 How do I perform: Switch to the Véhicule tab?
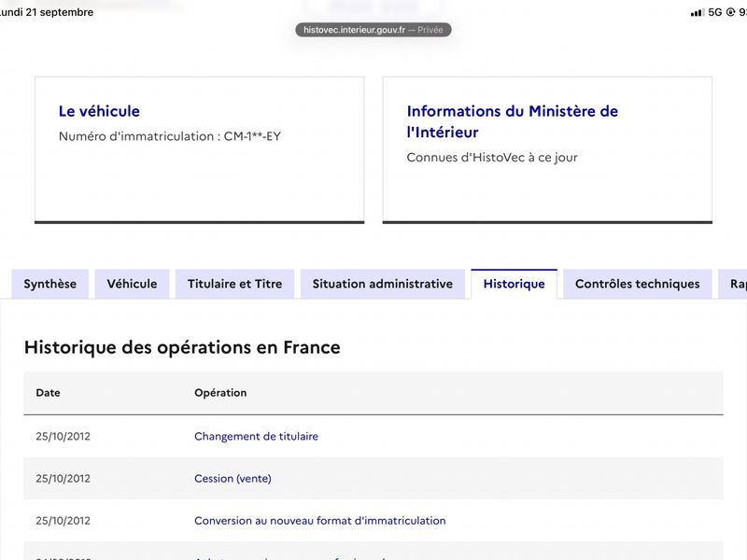(132, 284)
